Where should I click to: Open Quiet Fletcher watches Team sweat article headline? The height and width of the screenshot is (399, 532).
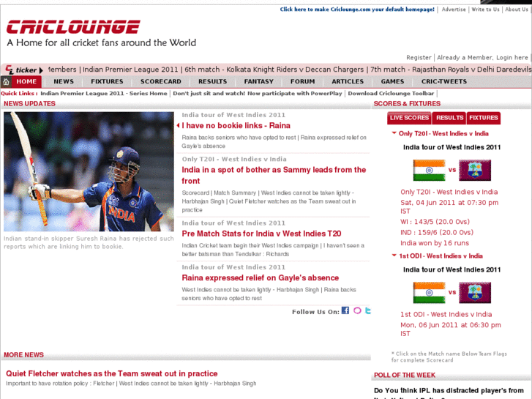tap(112, 373)
